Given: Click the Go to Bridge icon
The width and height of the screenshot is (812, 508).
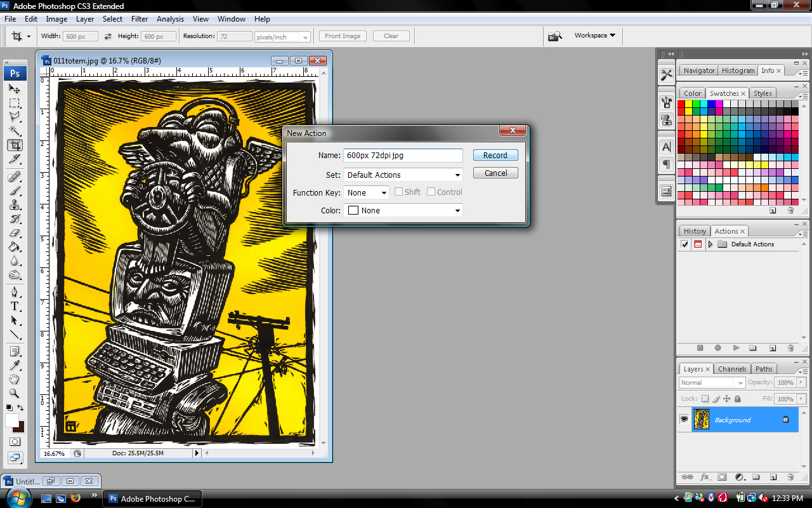Looking at the screenshot, I should pyautogui.click(x=555, y=36).
